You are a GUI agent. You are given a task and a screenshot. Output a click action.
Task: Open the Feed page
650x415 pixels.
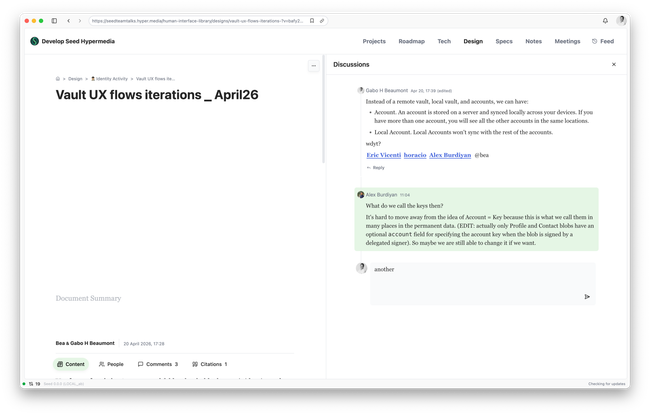point(603,42)
